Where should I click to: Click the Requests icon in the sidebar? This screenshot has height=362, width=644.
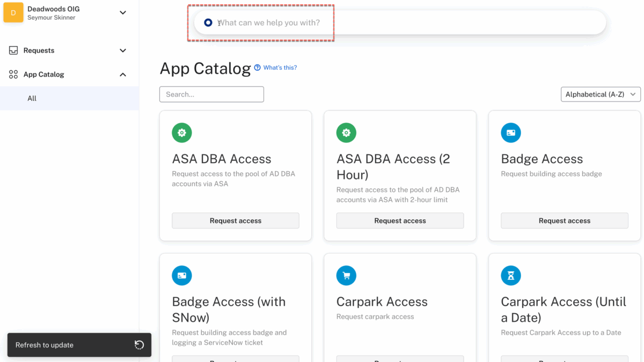[x=12, y=50]
